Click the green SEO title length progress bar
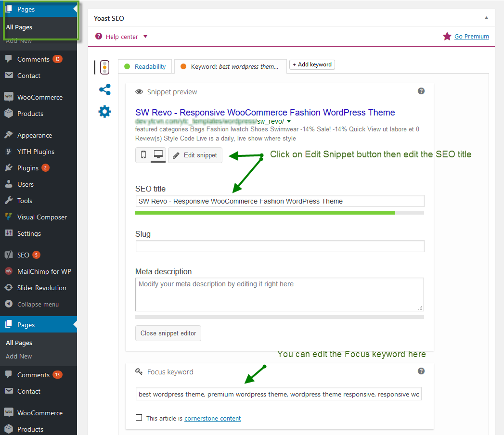 pyautogui.click(x=265, y=213)
